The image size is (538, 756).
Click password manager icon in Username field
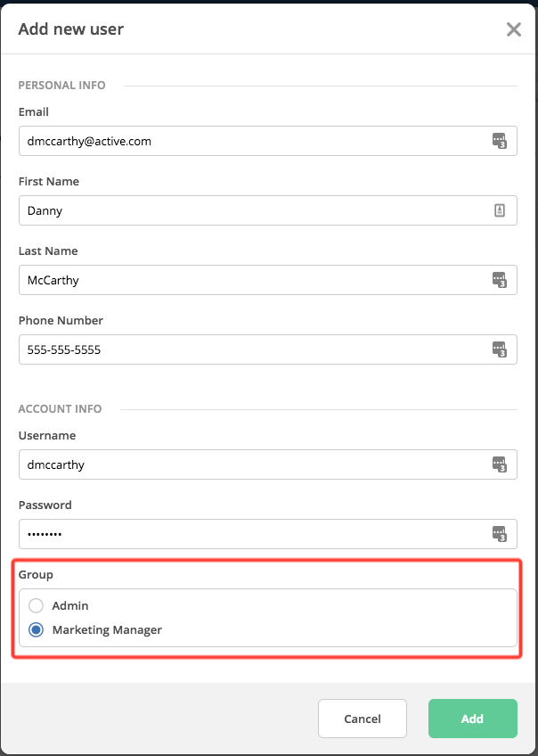pyautogui.click(x=500, y=464)
